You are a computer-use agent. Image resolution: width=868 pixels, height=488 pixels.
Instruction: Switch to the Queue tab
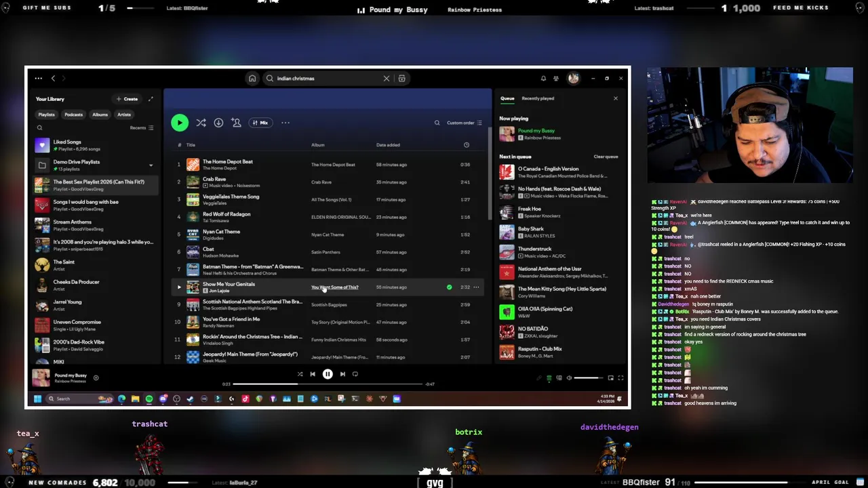click(507, 99)
